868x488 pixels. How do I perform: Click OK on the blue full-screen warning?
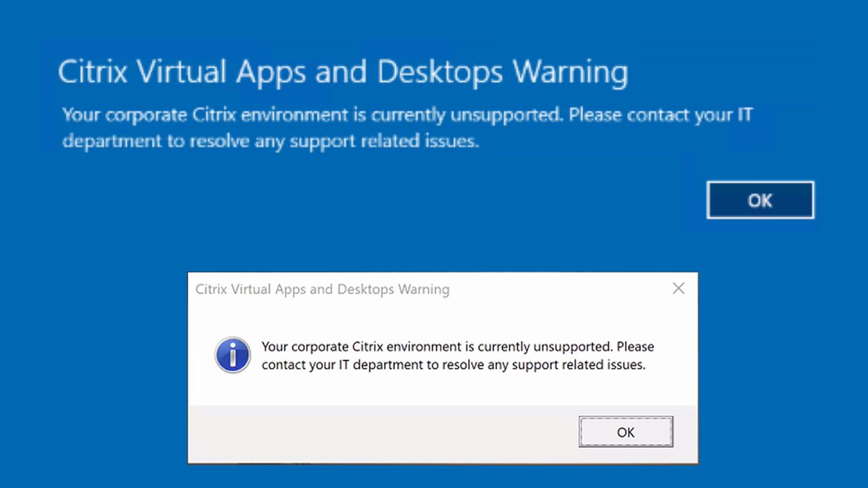click(x=760, y=200)
